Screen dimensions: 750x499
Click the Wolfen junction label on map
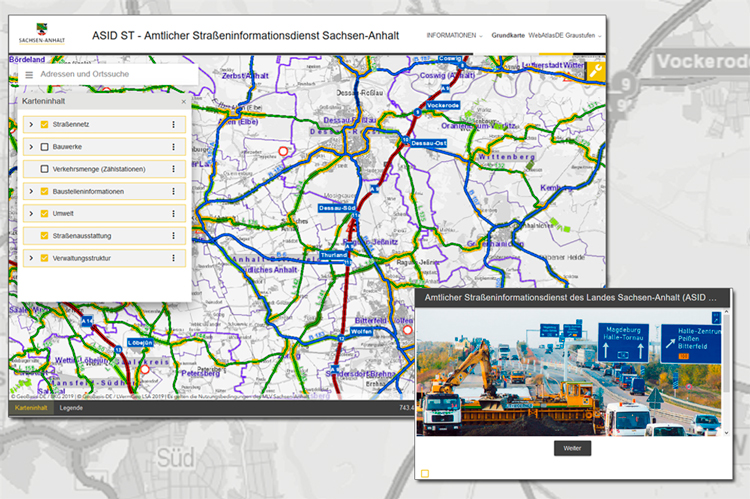[361, 332]
